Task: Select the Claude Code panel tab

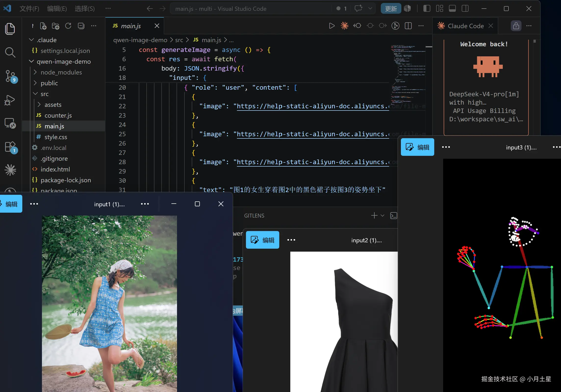Action: (466, 26)
